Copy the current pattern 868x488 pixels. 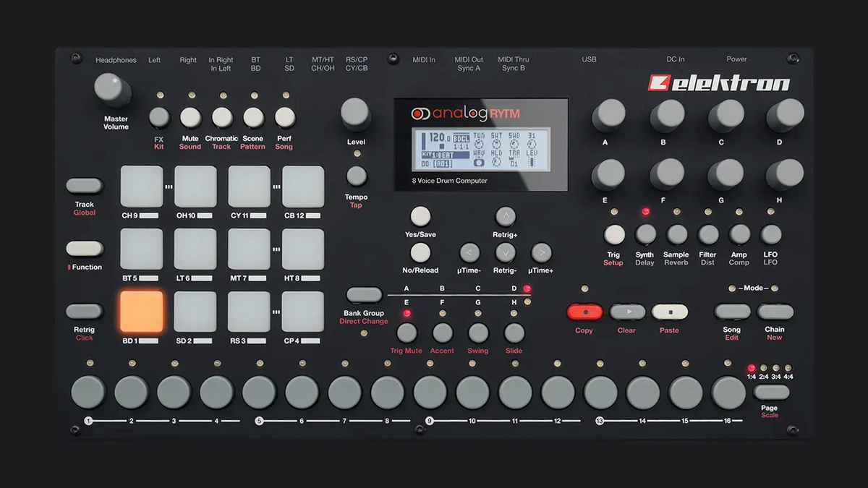click(x=584, y=312)
